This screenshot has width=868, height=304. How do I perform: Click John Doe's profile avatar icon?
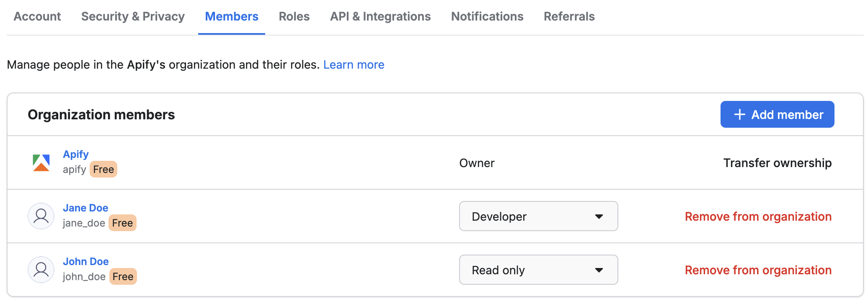[41, 270]
